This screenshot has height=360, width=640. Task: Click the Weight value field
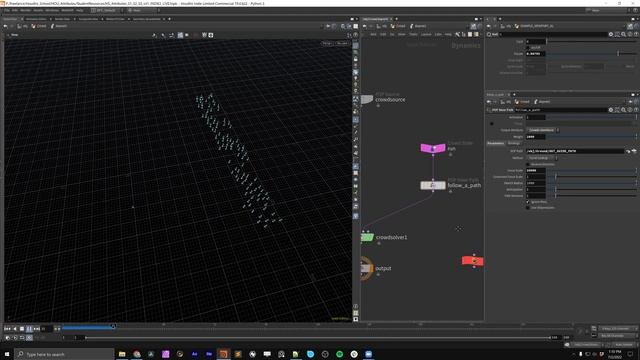pos(536,137)
